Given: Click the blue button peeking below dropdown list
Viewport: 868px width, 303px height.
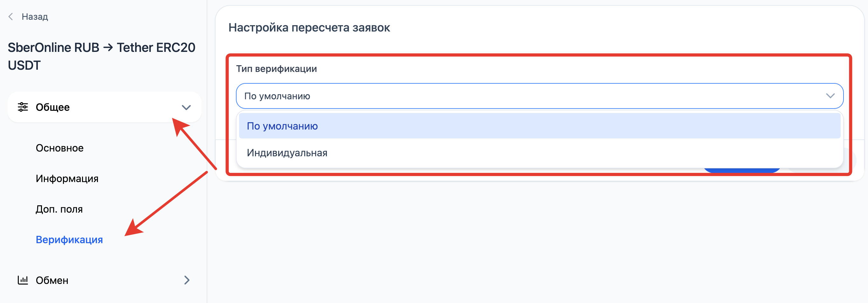Looking at the screenshot, I should 741,170.
